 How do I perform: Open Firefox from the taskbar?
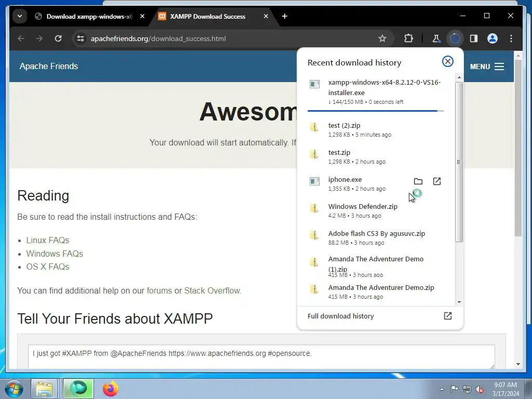[x=111, y=389]
